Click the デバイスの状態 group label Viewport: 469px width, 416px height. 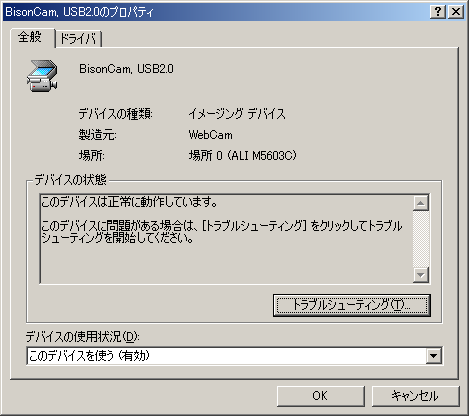click(70, 180)
